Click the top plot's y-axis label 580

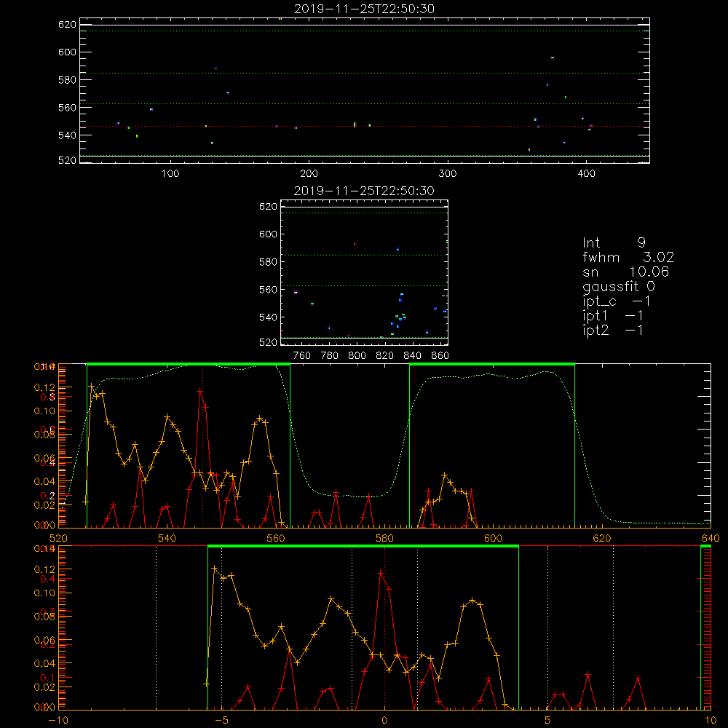[x=67, y=80]
